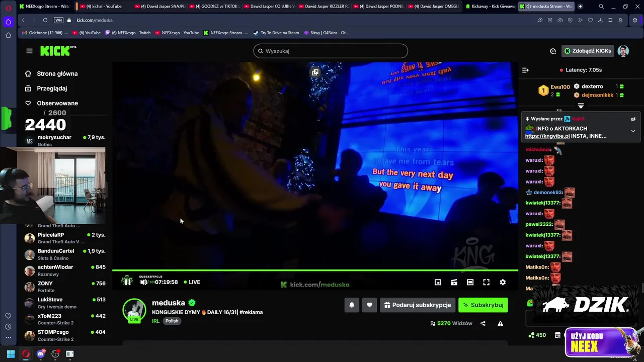Go back in browser
644x362 pixels.
pyautogui.click(x=23, y=20)
